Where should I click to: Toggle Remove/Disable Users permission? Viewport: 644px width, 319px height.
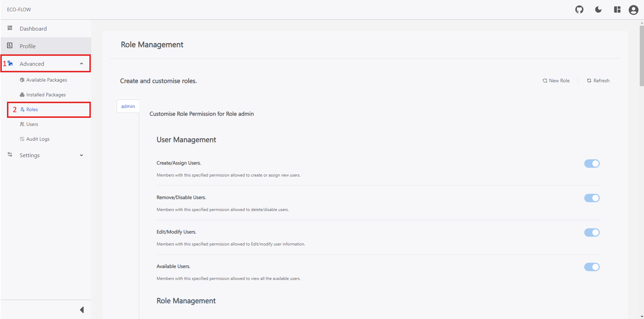[x=592, y=198]
